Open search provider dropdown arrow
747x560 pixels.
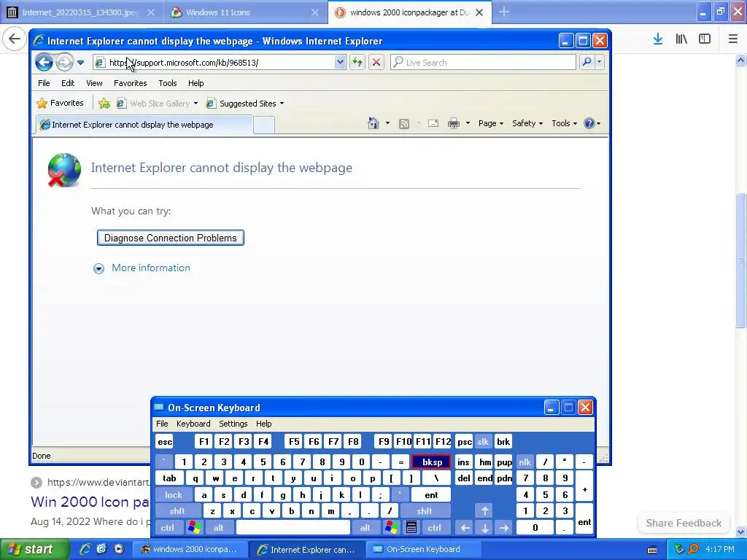600,62
